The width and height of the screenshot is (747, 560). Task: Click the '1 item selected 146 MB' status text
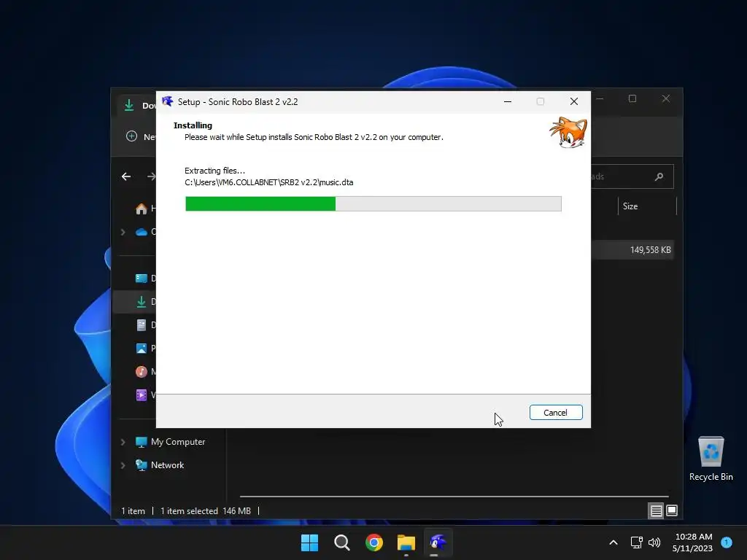point(205,511)
